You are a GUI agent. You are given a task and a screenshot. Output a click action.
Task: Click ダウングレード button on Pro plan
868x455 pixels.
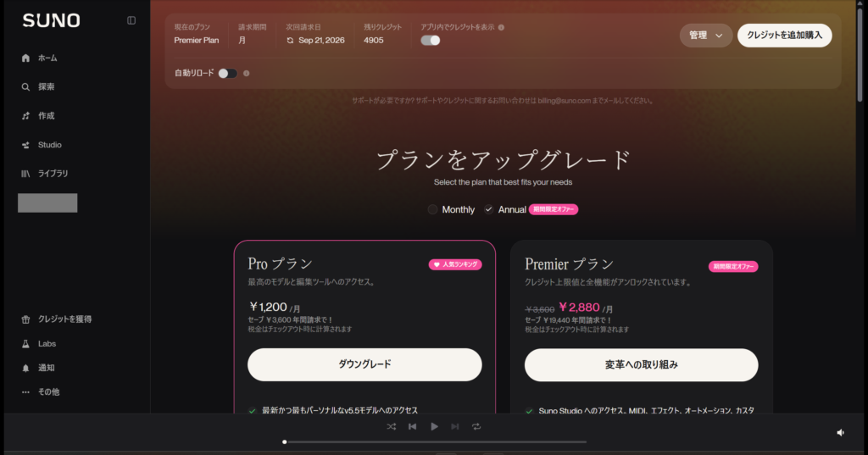364,364
